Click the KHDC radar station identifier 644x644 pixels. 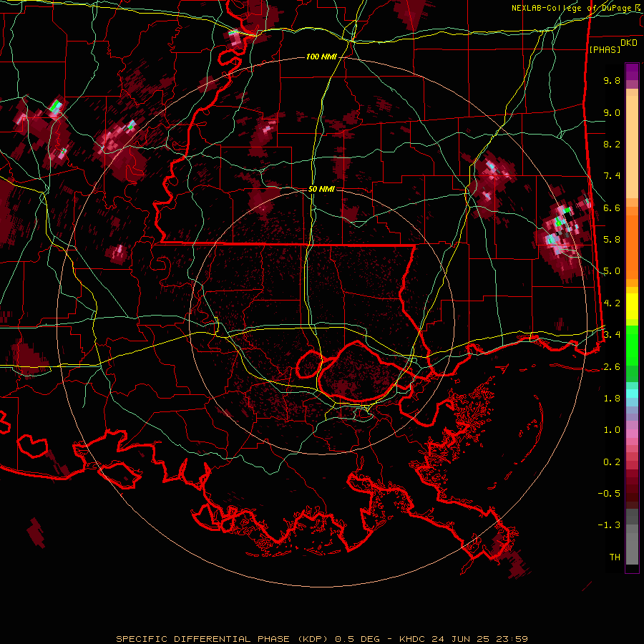(x=413, y=639)
